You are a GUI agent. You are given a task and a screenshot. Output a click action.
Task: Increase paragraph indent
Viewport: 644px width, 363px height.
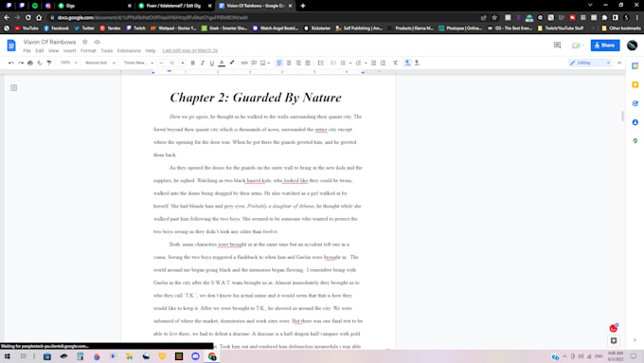tap(383, 63)
